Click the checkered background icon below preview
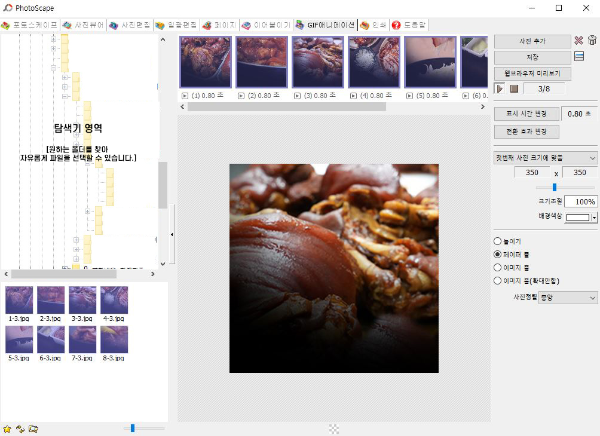Image resolution: width=600 pixels, height=436 pixels. tap(334, 429)
